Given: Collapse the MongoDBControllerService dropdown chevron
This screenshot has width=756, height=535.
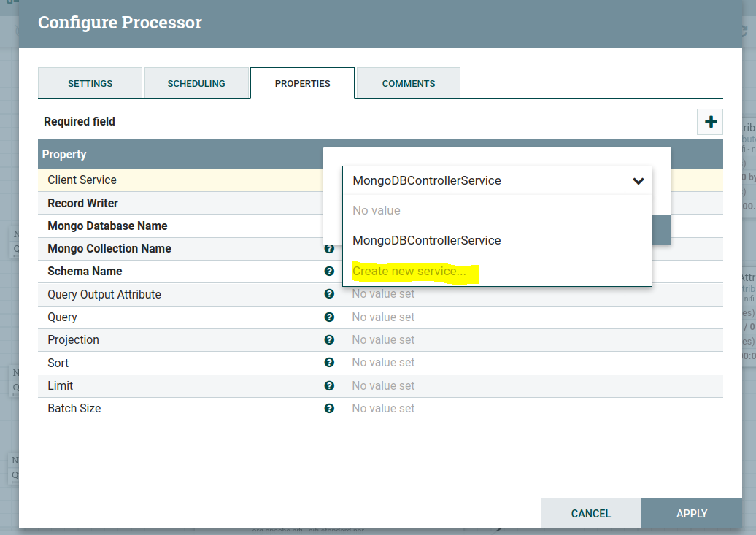Looking at the screenshot, I should [638, 181].
